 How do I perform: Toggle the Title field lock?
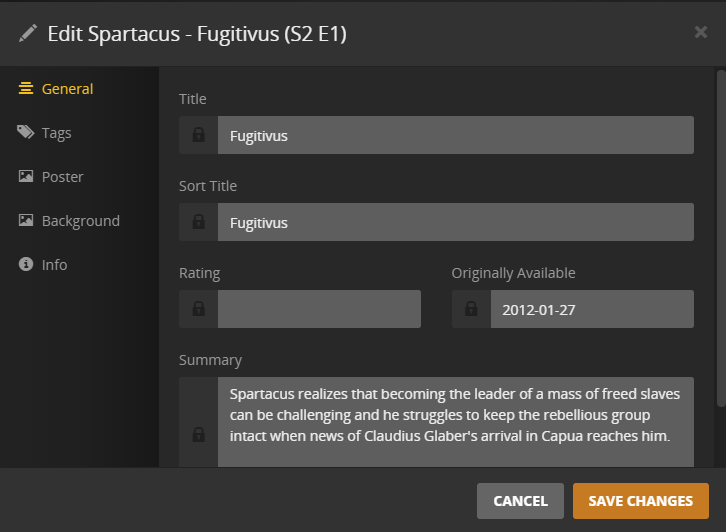[199, 135]
